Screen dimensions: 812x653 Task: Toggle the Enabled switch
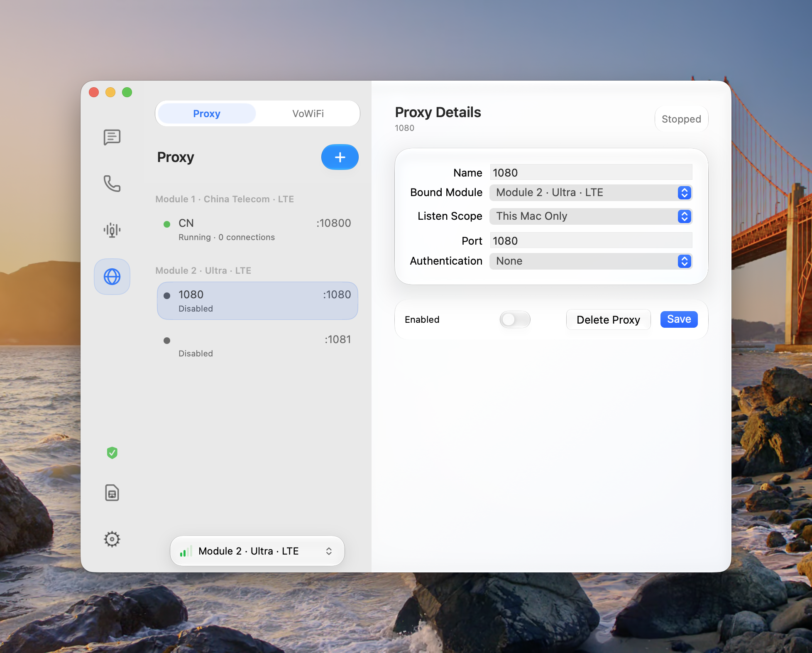(515, 319)
